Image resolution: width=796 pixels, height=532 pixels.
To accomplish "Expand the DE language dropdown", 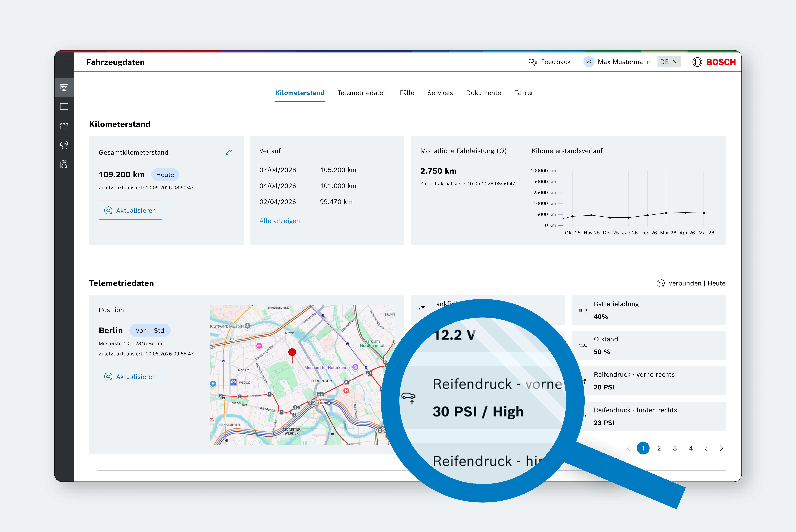I will 669,62.
